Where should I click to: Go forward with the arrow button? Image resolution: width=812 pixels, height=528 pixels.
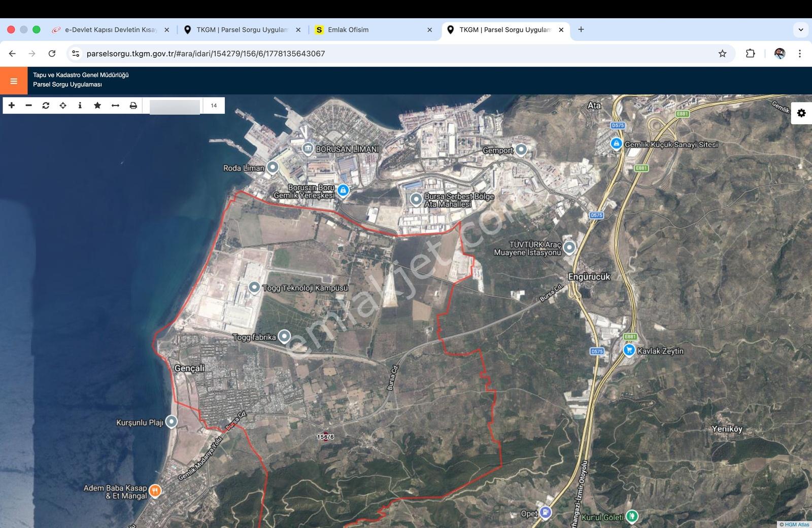[x=32, y=53]
